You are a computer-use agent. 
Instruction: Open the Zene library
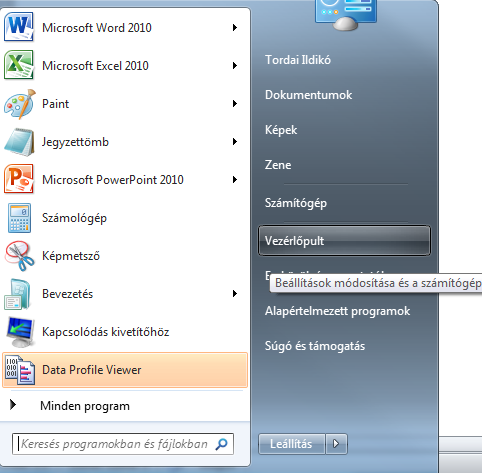pyautogui.click(x=278, y=165)
